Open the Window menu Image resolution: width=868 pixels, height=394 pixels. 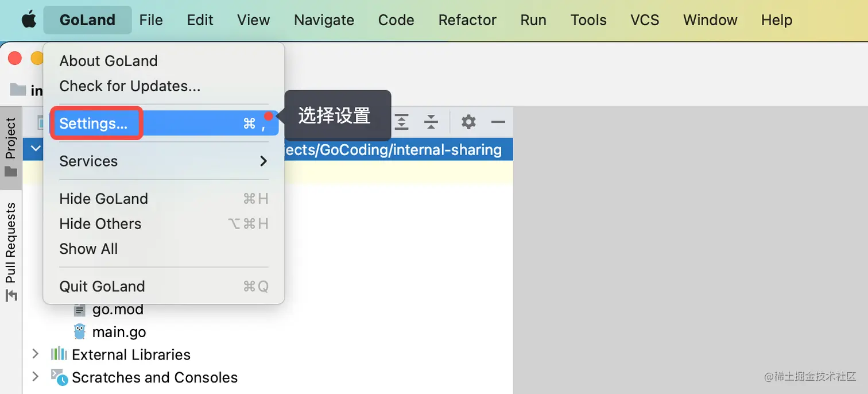[x=710, y=20]
